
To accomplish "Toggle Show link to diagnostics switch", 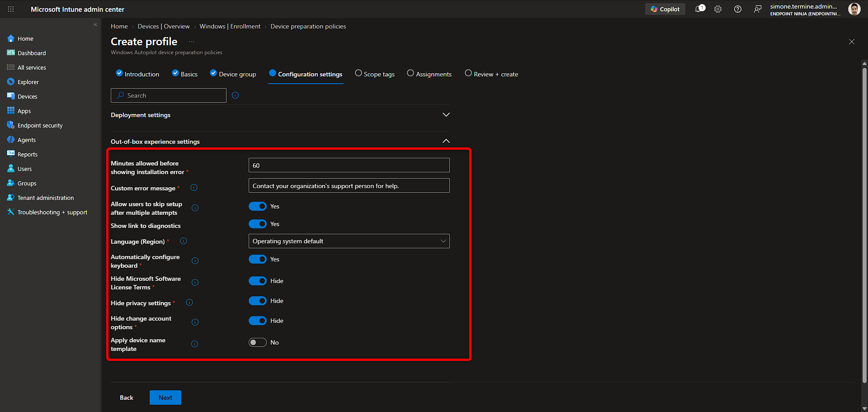I will (x=258, y=224).
